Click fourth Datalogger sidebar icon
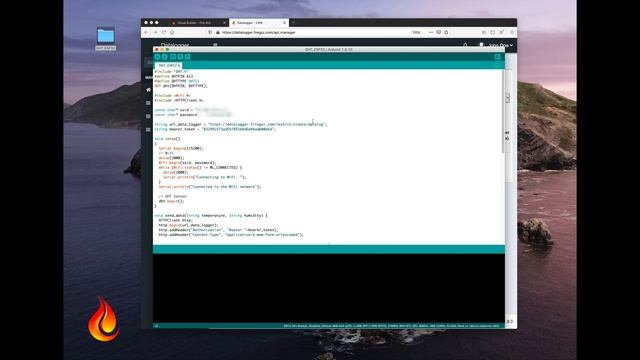The image size is (640, 360). [148, 130]
